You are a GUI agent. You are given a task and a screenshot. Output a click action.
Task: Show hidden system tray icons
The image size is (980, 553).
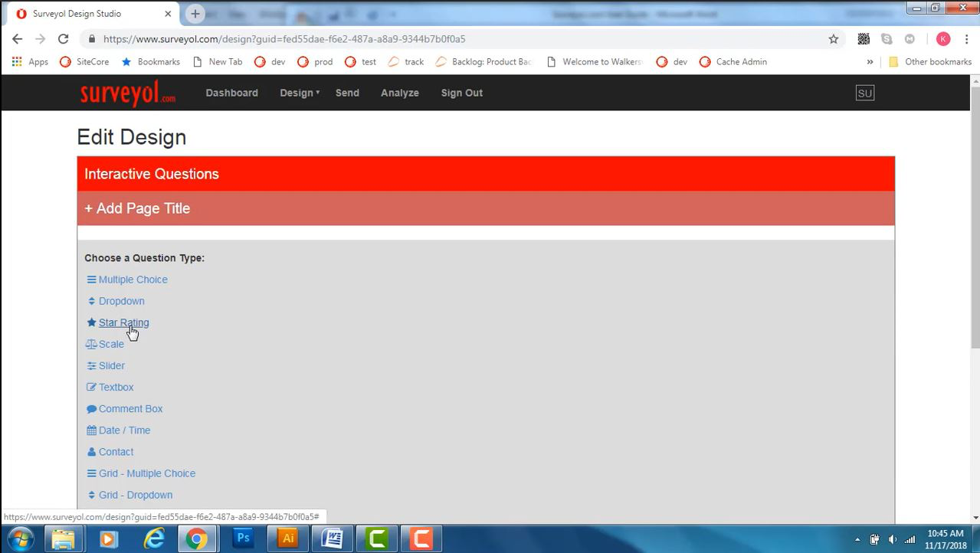point(857,539)
